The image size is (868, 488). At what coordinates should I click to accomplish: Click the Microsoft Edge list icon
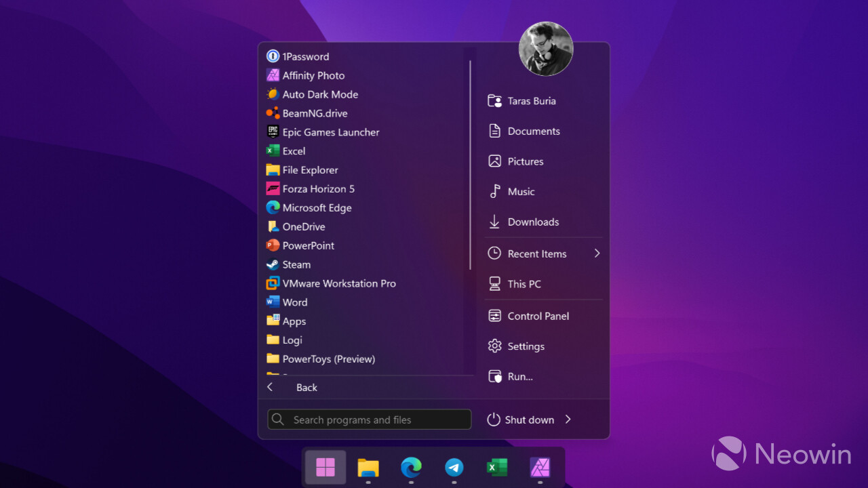pos(273,208)
